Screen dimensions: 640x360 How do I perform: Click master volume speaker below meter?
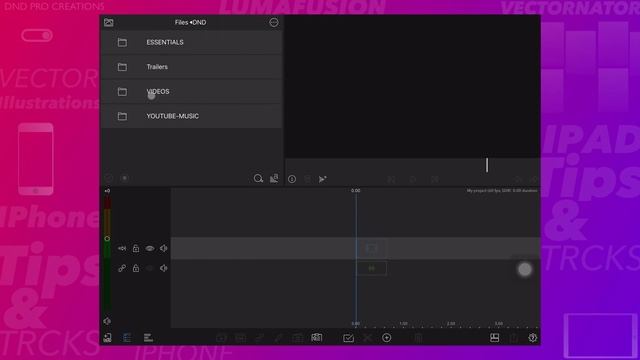(107, 321)
